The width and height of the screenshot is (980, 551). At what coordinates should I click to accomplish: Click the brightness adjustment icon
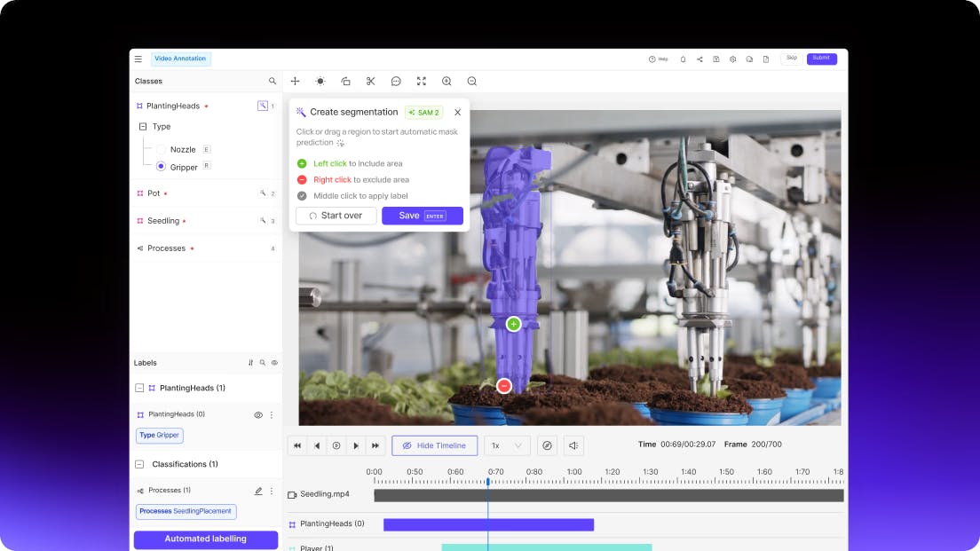tap(320, 81)
